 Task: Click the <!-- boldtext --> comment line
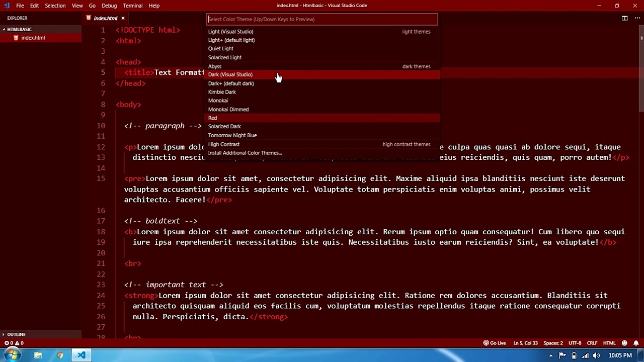tap(160, 221)
